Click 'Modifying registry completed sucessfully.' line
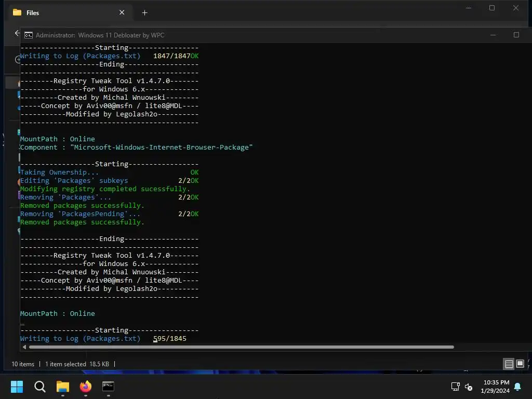Image resolution: width=532 pixels, height=399 pixels. [x=105, y=189]
